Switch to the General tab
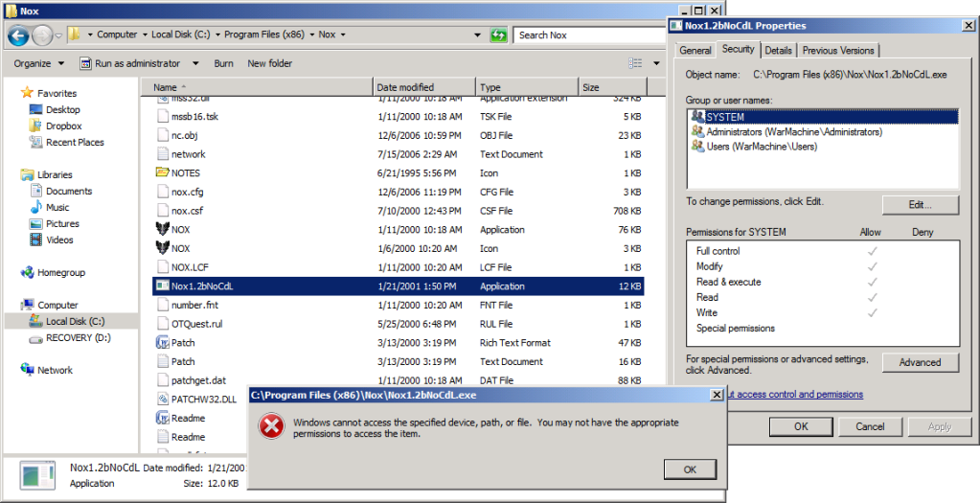Screen dimensions: 980x503 pyautogui.click(x=695, y=51)
